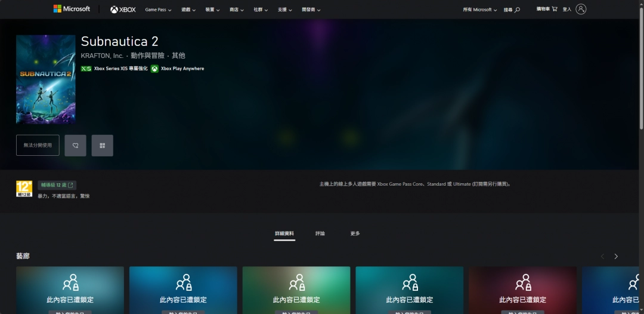Click the lock icon on green gallery card
This screenshot has height=314, width=644.
pos(296,282)
